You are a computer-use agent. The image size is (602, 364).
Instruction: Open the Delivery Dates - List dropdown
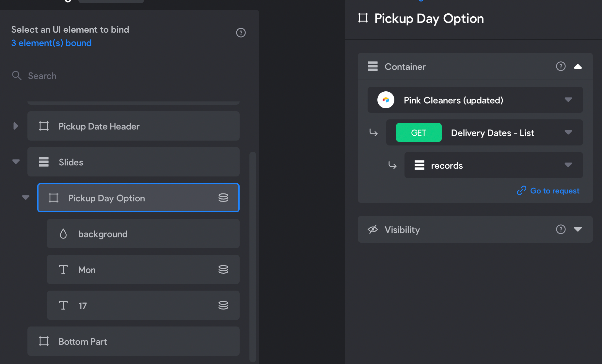click(484, 132)
